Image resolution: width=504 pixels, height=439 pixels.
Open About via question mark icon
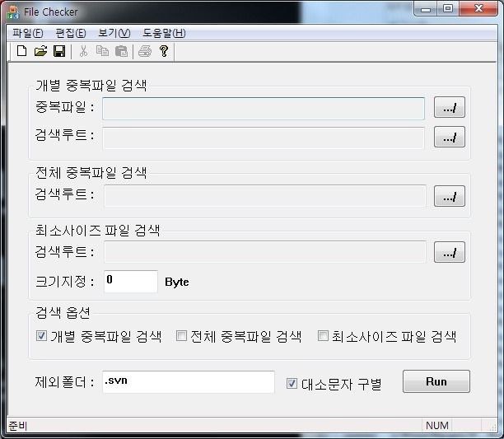pos(164,51)
